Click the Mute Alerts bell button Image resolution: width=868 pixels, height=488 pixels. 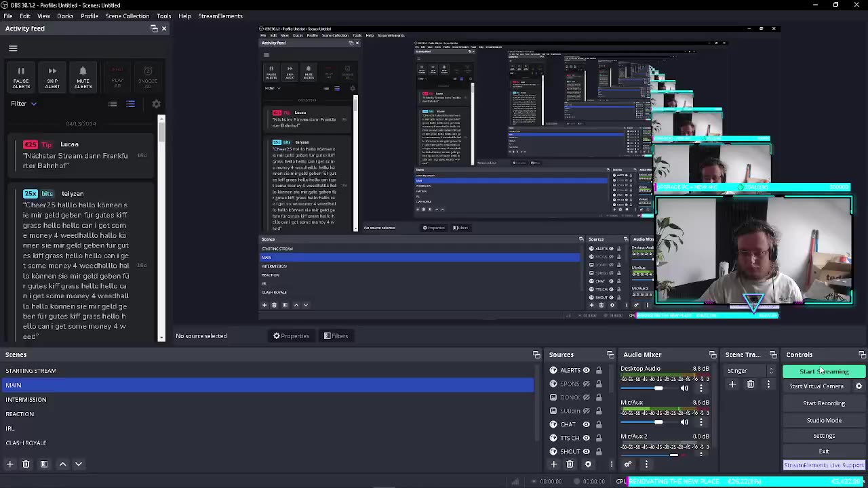83,77
